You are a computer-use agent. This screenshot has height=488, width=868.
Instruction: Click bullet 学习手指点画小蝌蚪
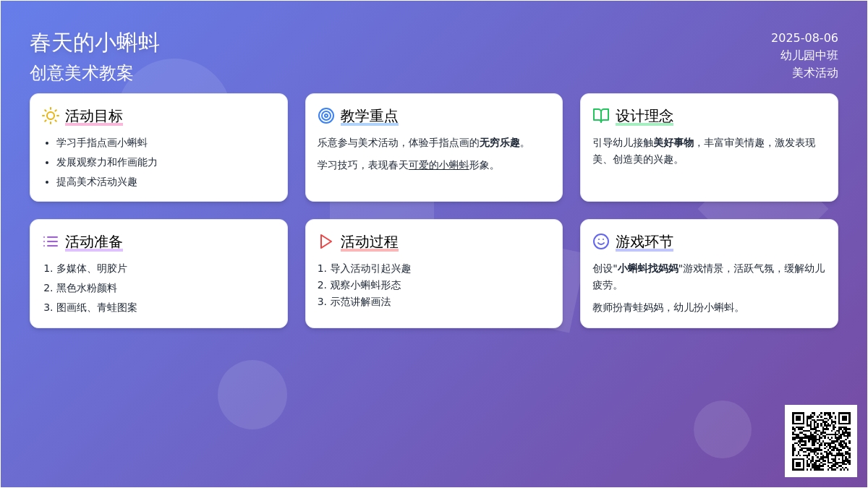tap(102, 142)
